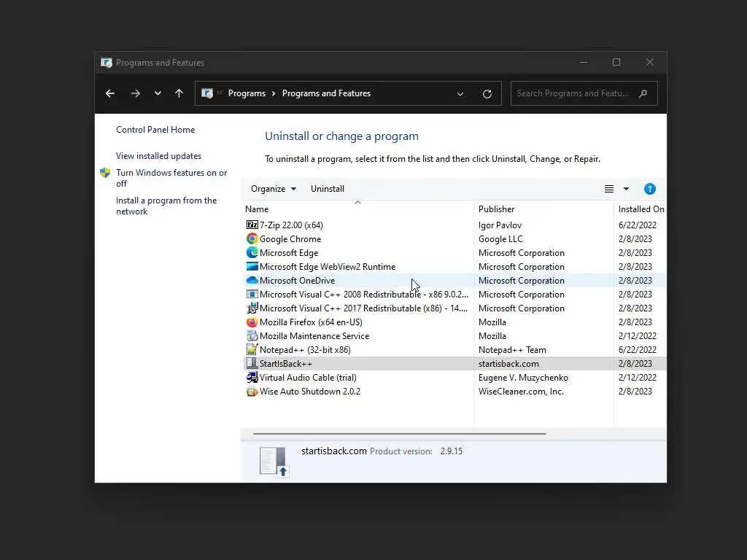Sort by the Publisher column header
The image size is (747, 560).
point(543,209)
